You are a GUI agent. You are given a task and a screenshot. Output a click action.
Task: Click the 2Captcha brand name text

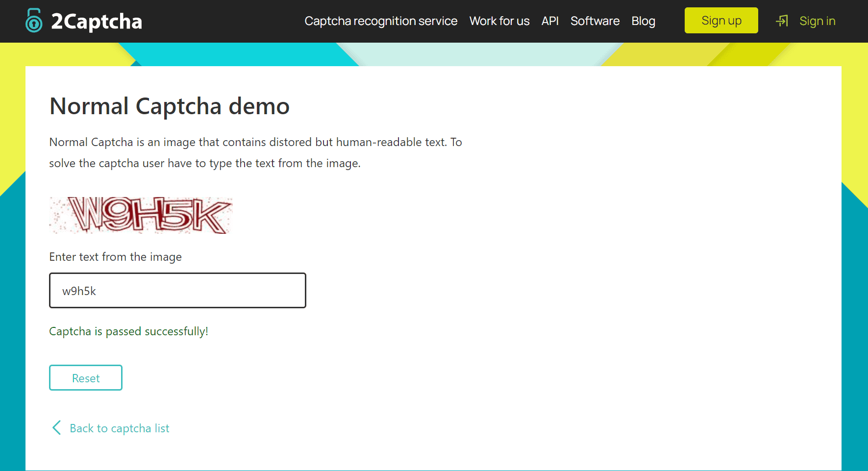(x=97, y=22)
